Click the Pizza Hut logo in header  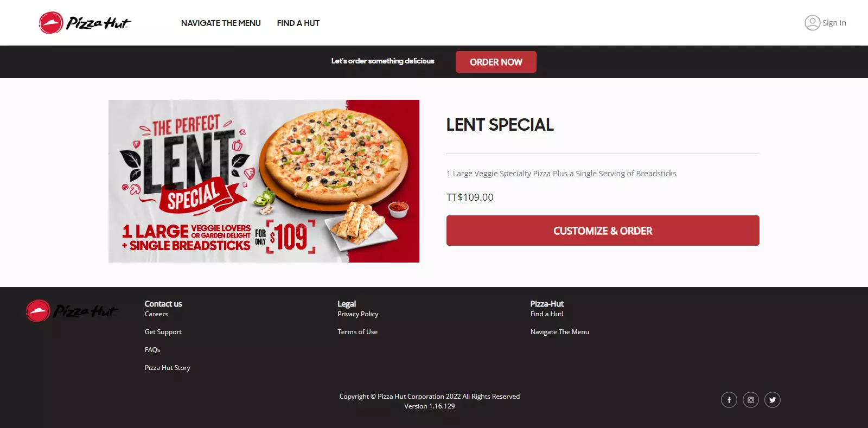coord(85,23)
